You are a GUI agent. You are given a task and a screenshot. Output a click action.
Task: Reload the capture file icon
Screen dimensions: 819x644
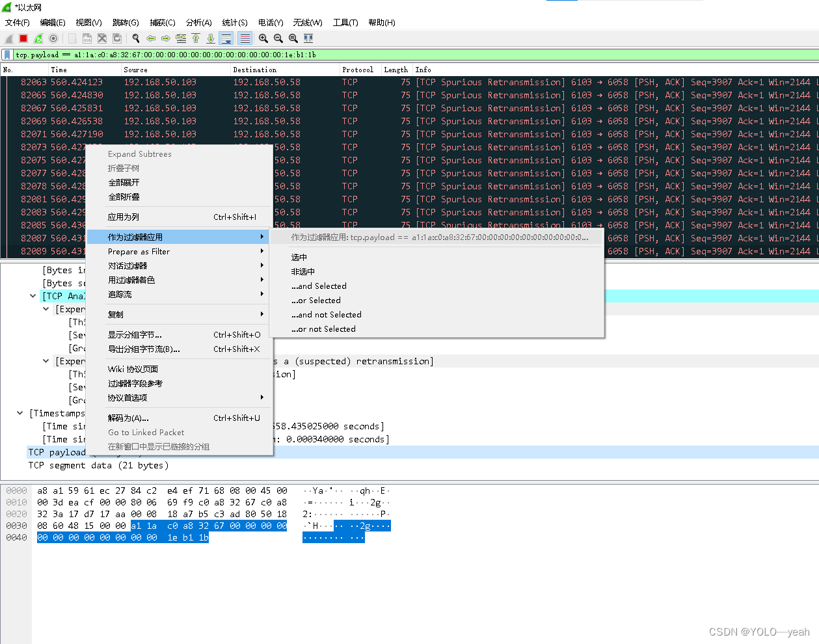click(117, 38)
